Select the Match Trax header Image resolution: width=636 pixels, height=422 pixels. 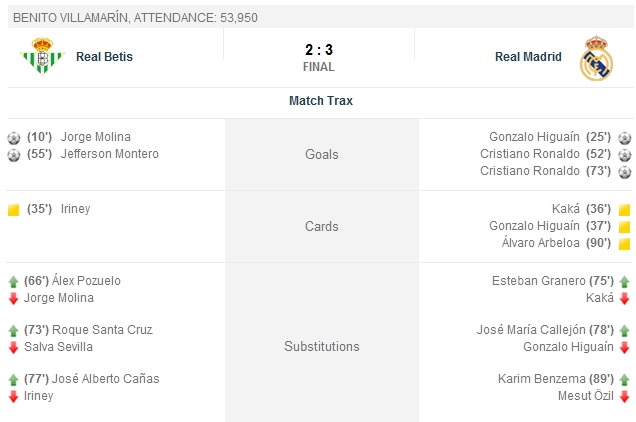click(x=320, y=101)
